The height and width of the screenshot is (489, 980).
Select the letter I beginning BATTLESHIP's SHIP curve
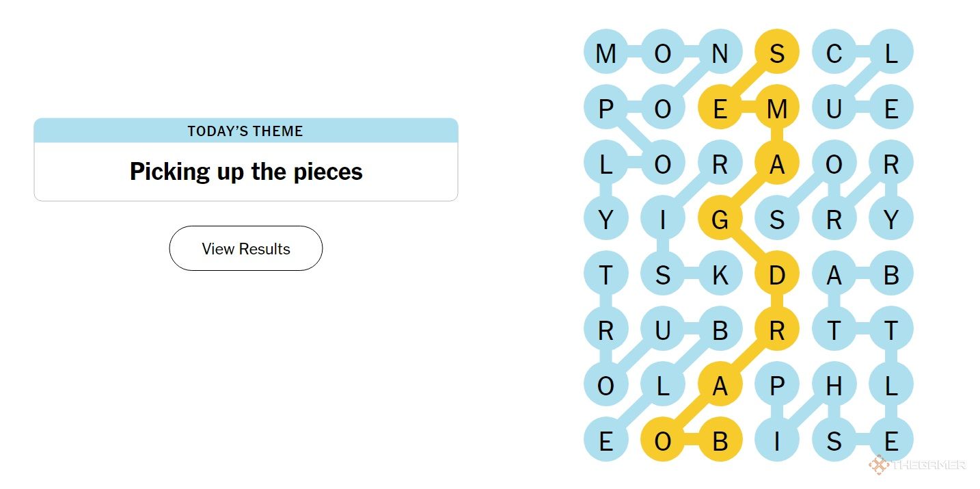click(777, 442)
